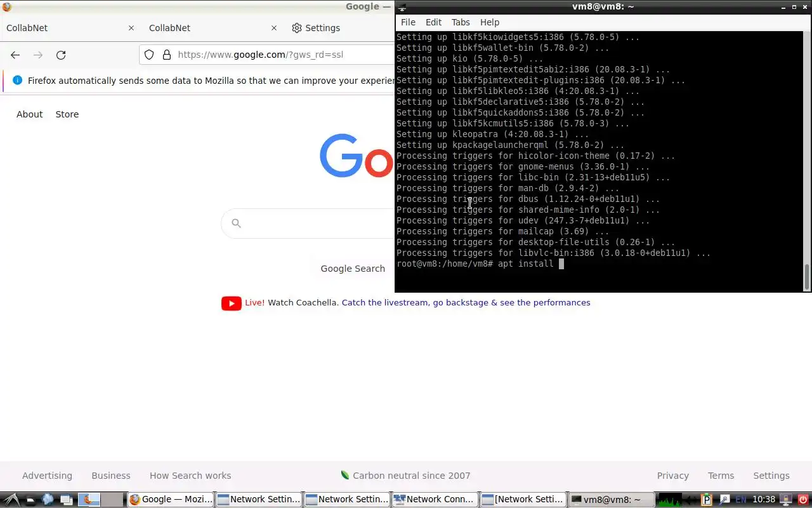This screenshot has height=508, width=812.
Task: Open the Terms footer link
Action: pos(721,476)
